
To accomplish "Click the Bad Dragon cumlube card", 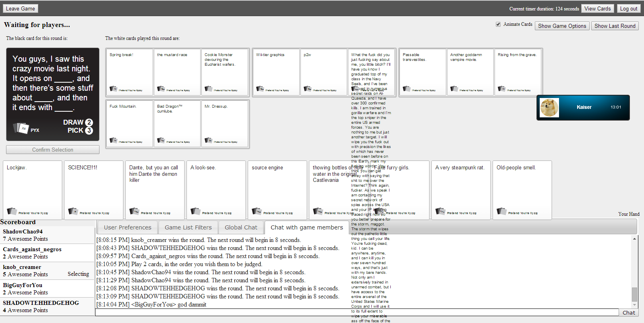I will coord(177,124).
